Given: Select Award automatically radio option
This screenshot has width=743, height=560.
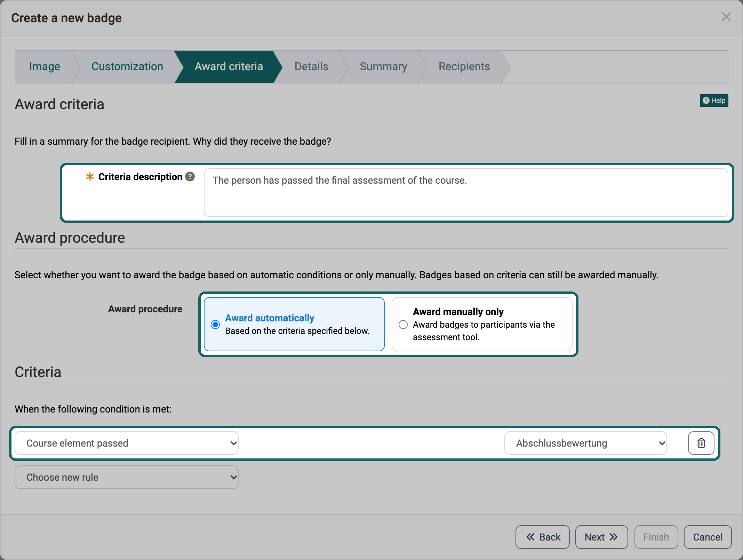Looking at the screenshot, I should pyautogui.click(x=215, y=325).
